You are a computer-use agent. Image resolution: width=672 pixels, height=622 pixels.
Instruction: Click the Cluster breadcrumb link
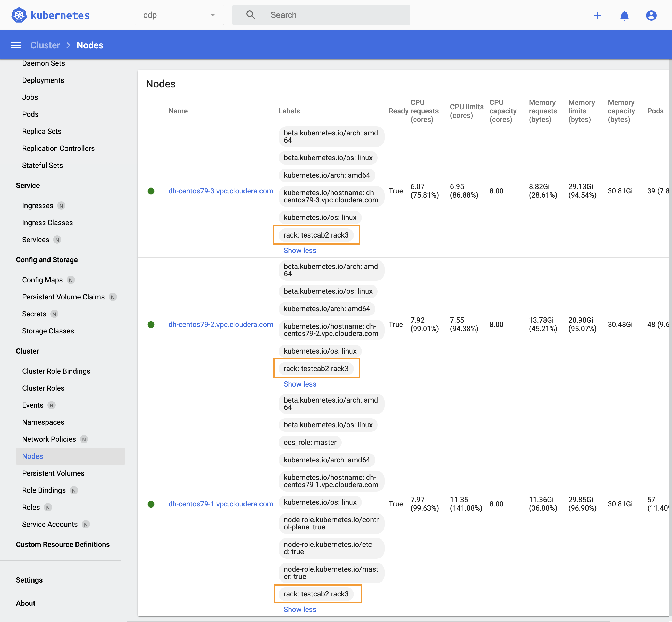pos(45,45)
